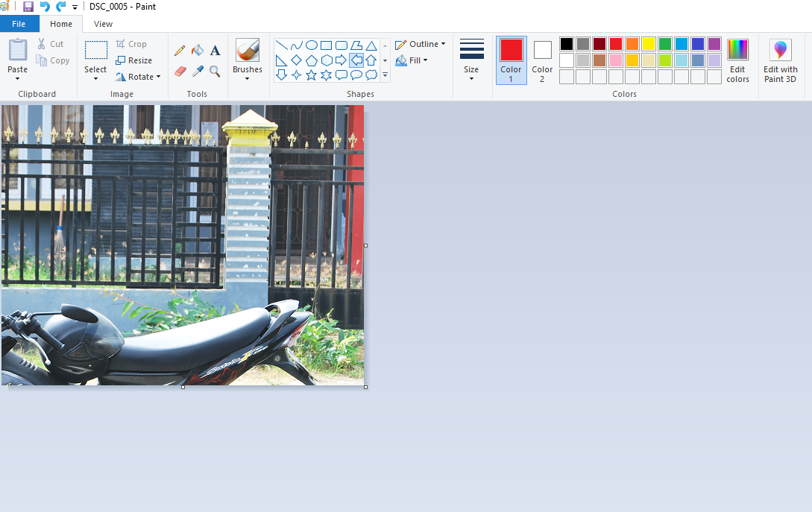Screen dimensions: 812x512
Task: Switch to the Home tab
Action: coord(61,24)
